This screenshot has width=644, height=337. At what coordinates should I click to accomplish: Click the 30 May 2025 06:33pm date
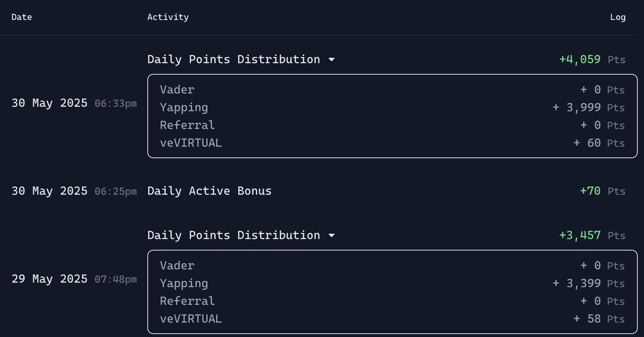[74, 103]
